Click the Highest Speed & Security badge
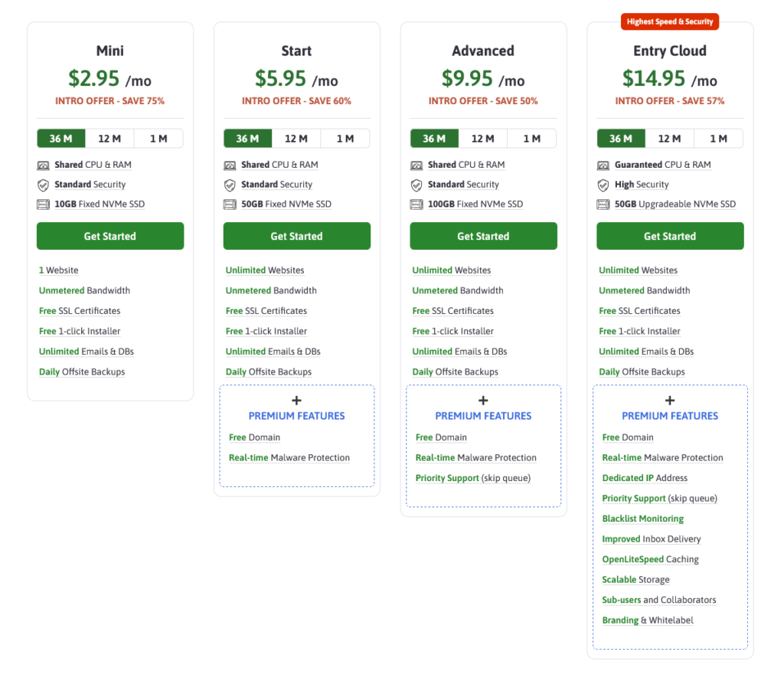The height and width of the screenshot is (681, 784). pos(669,21)
